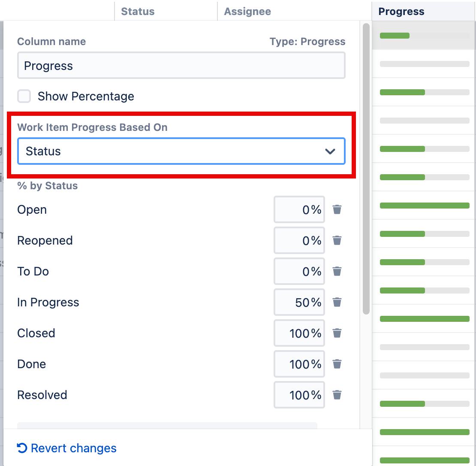Viewport: 476px width, 466px height.
Task: Click the Column name text field
Action: click(x=181, y=65)
